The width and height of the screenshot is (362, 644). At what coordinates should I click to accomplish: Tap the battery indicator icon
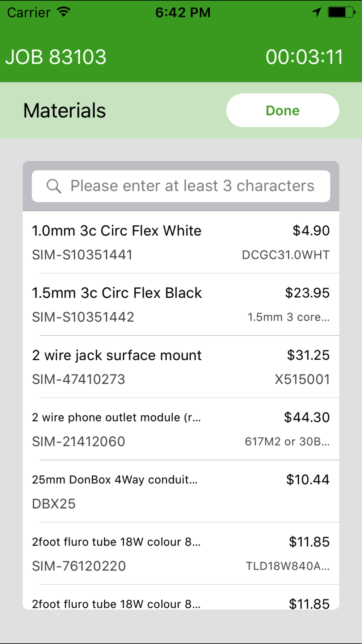click(341, 12)
